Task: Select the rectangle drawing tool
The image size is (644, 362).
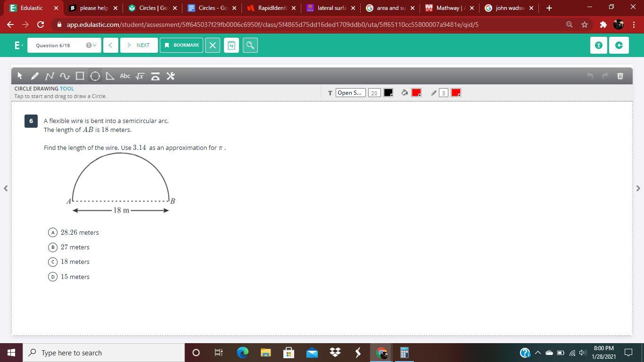Action: (x=80, y=76)
